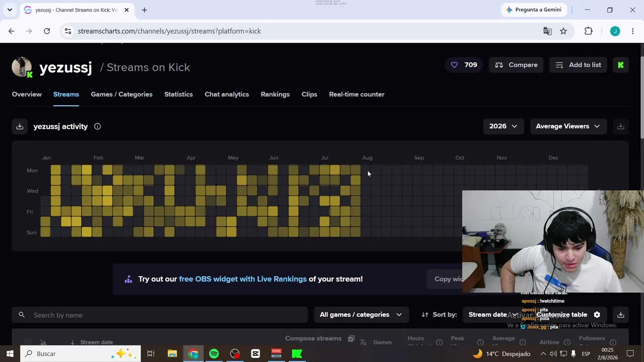Open the Chat analytics tab
This screenshot has width=644, height=362.
(227, 95)
